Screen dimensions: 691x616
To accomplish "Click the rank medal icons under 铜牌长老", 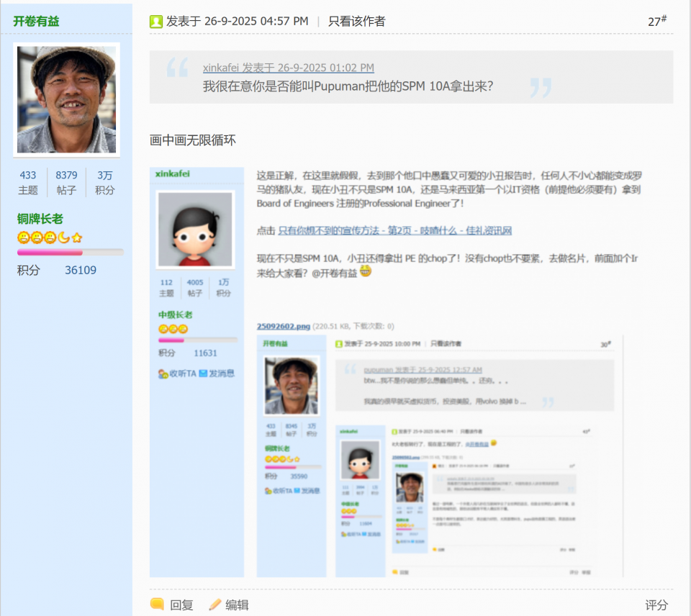I will [50, 237].
